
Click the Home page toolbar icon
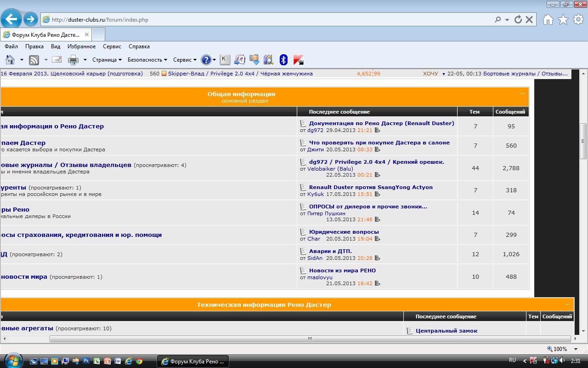(x=10, y=60)
